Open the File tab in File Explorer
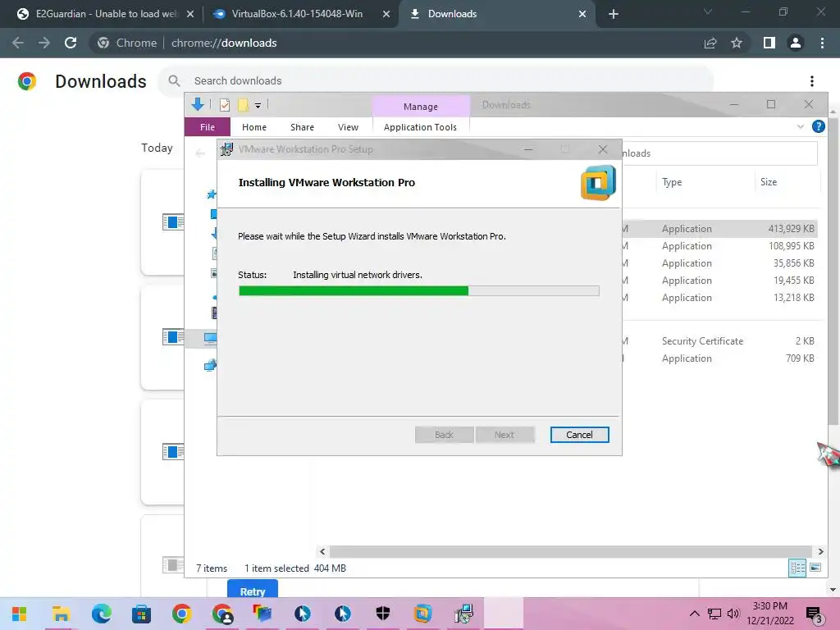The width and height of the screenshot is (840, 630). click(x=208, y=127)
